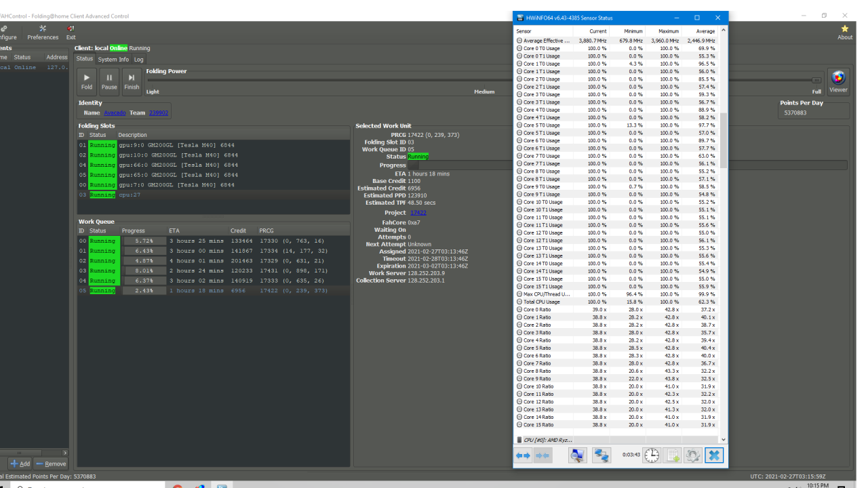
Task: Remove the client with Remove button
Action: (x=51, y=464)
